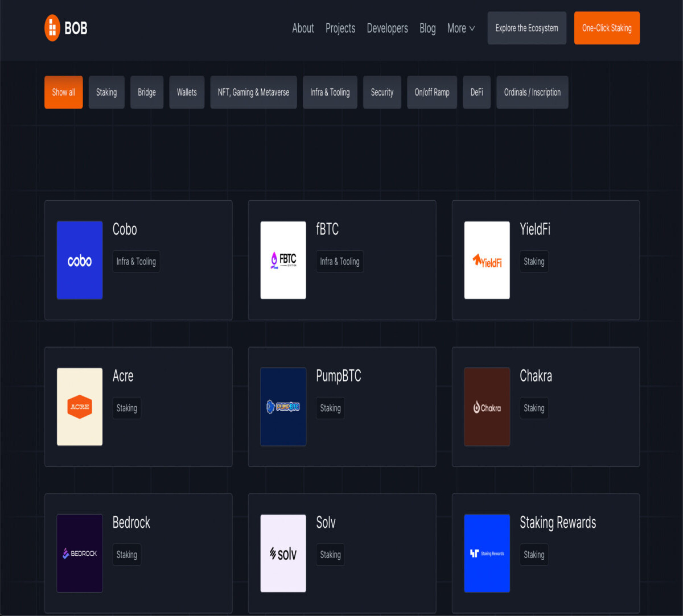Click the Infra & Tooling tag under fBTC
This screenshot has width=683, height=616.
(x=340, y=262)
